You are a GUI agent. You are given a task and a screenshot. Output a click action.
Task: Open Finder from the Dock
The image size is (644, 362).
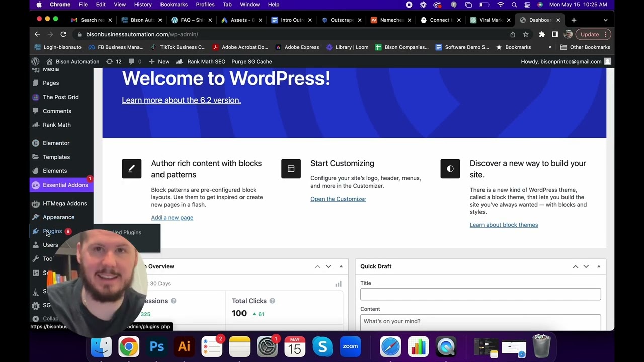[101, 347]
